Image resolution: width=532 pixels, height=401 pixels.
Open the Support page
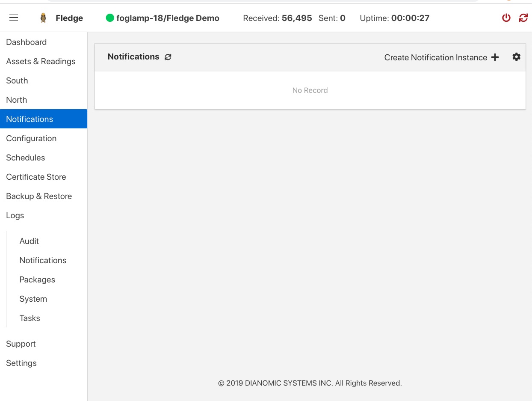(21, 344)
